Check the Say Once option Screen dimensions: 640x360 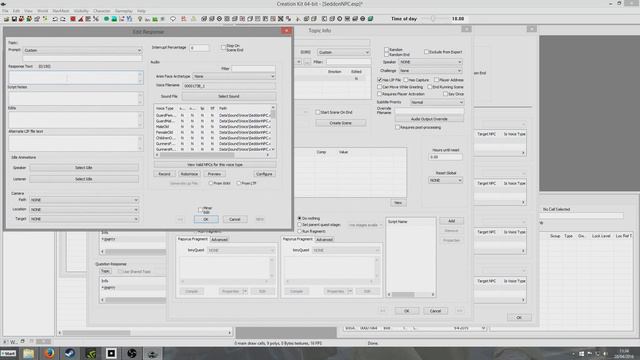[x=445, y=94]
